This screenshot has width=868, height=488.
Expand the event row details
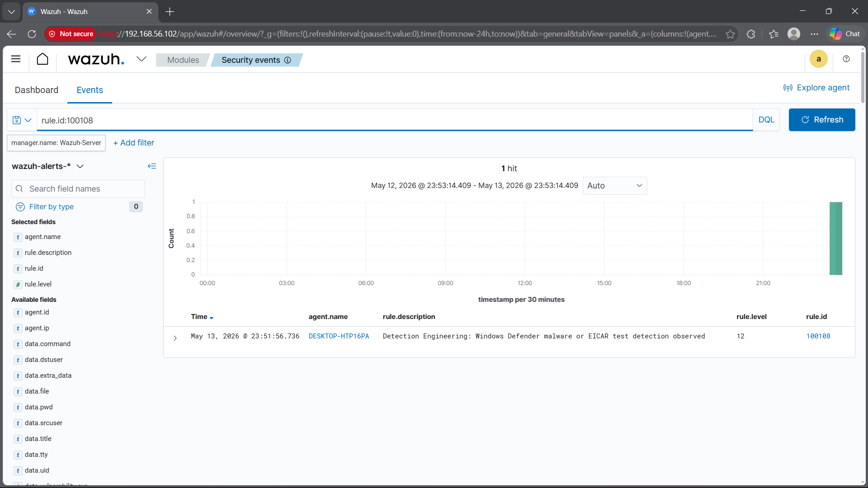[x=175, y=338]
